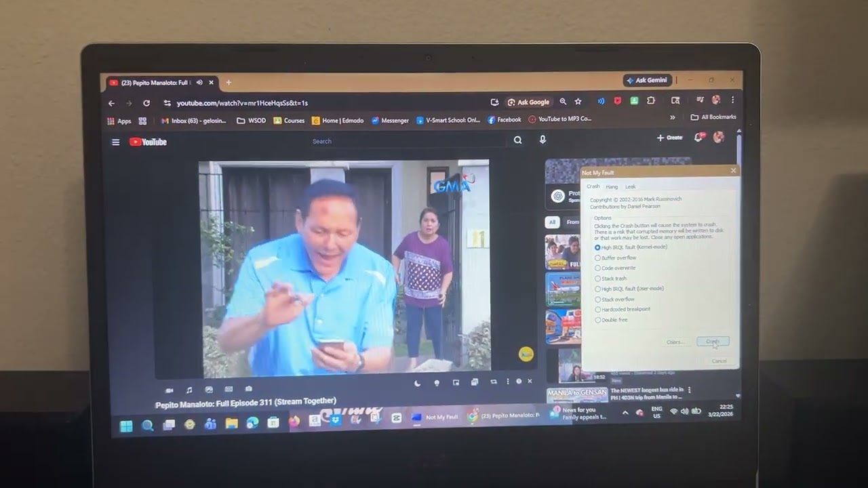
Task: Mute the tab using speaker icon
Action: point(199,83)
